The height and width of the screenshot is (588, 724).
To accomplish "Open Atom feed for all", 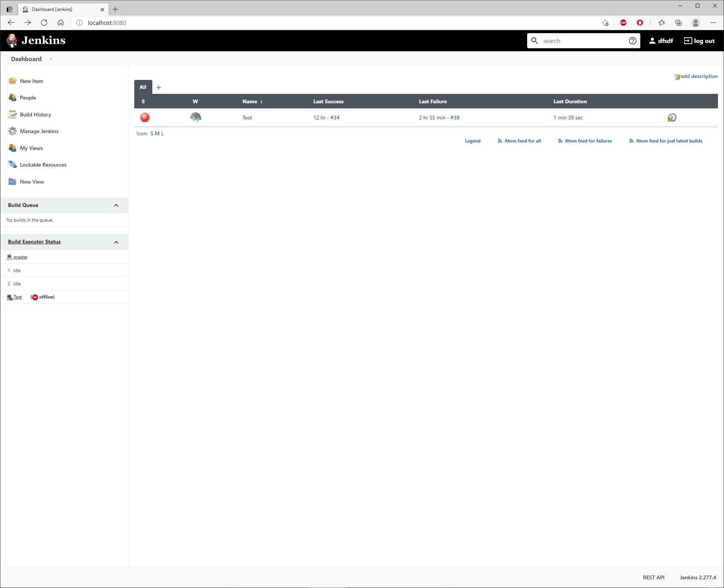I will tap(519, 141).
